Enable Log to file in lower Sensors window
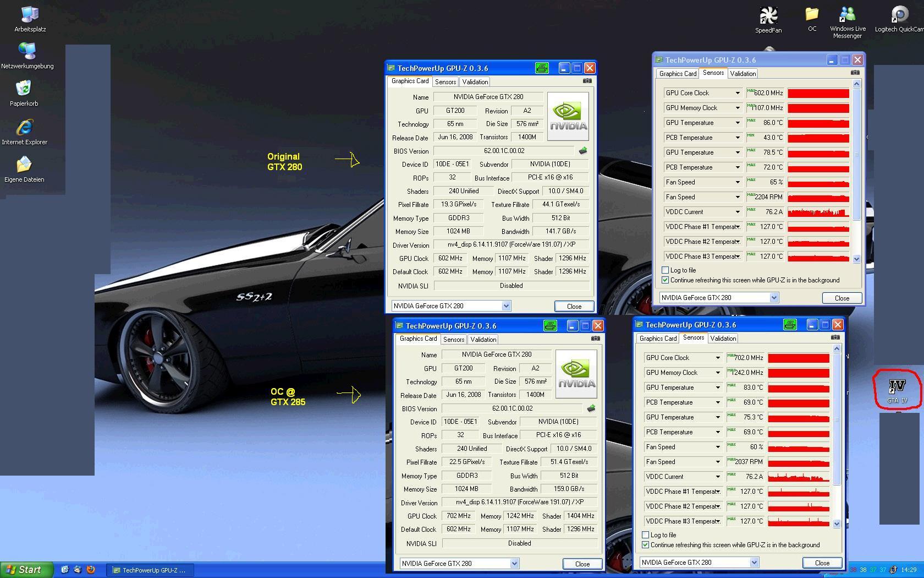This screenshot has height=578, width=924. tap(645, 535)
